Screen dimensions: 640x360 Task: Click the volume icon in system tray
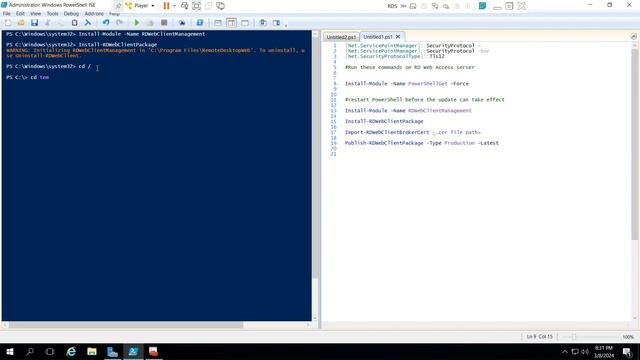click(585, 351)
